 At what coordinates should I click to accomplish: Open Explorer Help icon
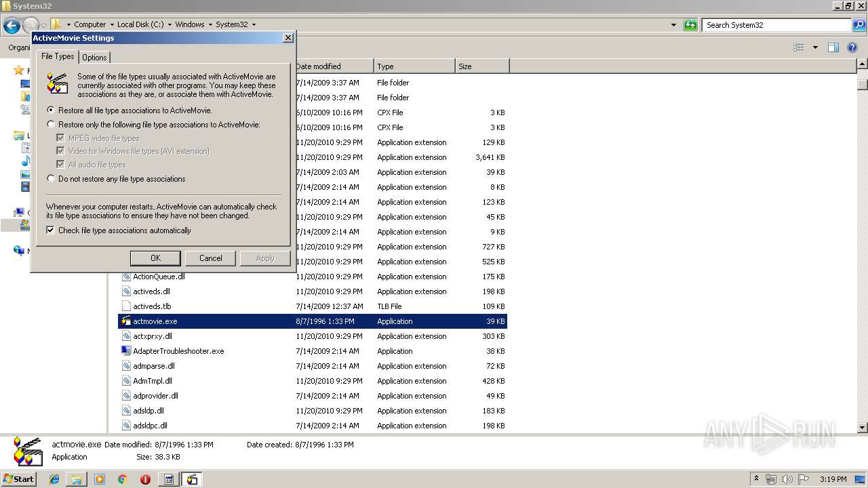pyautogui.click(x=852, y=47)
